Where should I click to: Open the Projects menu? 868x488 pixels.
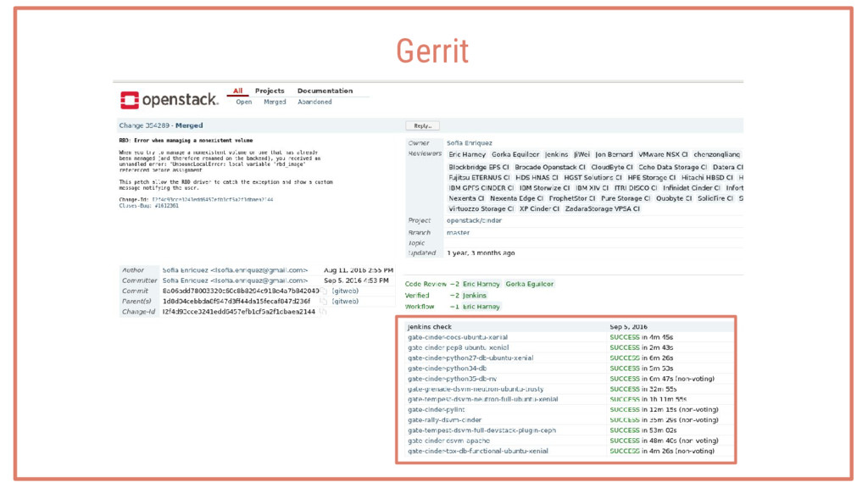[x=270, y=91]
